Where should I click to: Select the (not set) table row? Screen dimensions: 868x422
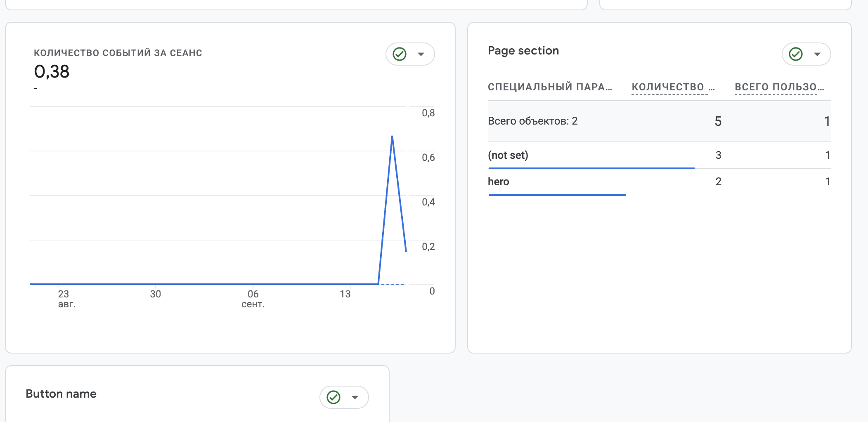click(x=659, y=156)
